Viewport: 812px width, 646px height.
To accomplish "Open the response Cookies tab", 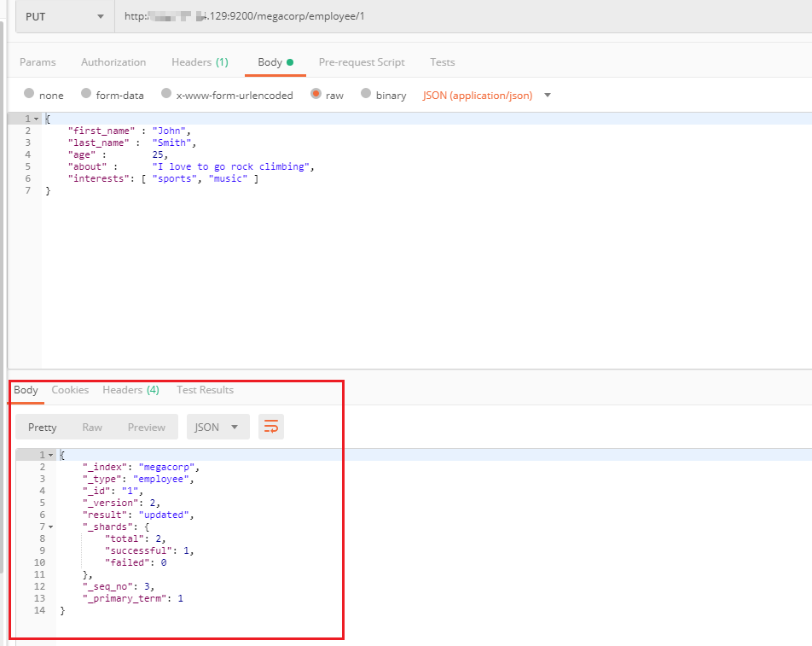I will coord(70,390).
